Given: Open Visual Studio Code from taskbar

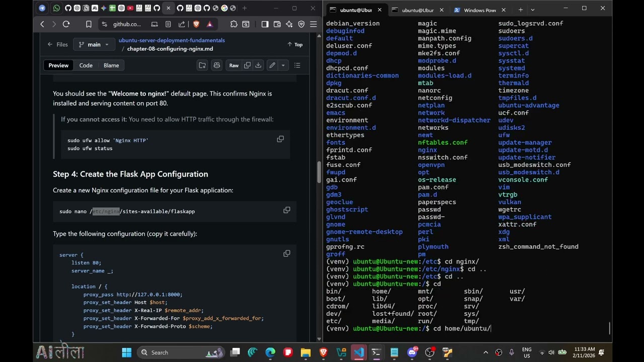Looking at the screenshot, I should [359, 352].
